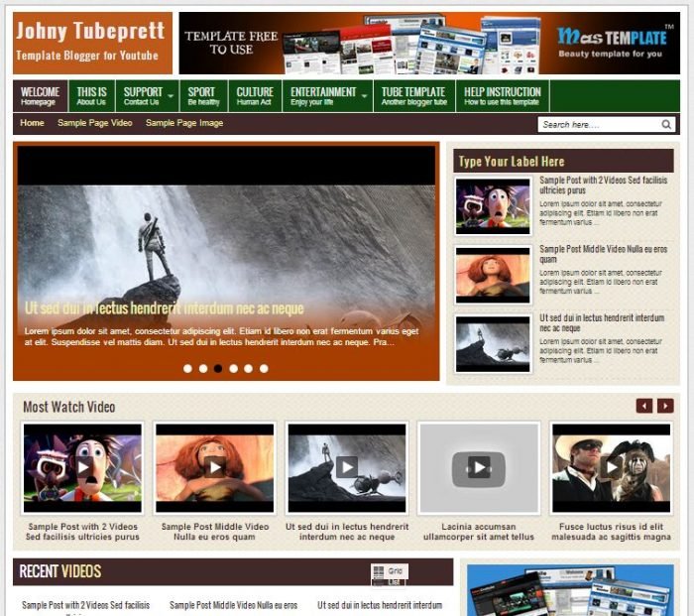Image resolution: width=694 pixels, height=616 pixels.
Task: Open the Help Instruction menu item
Action: 503,95
